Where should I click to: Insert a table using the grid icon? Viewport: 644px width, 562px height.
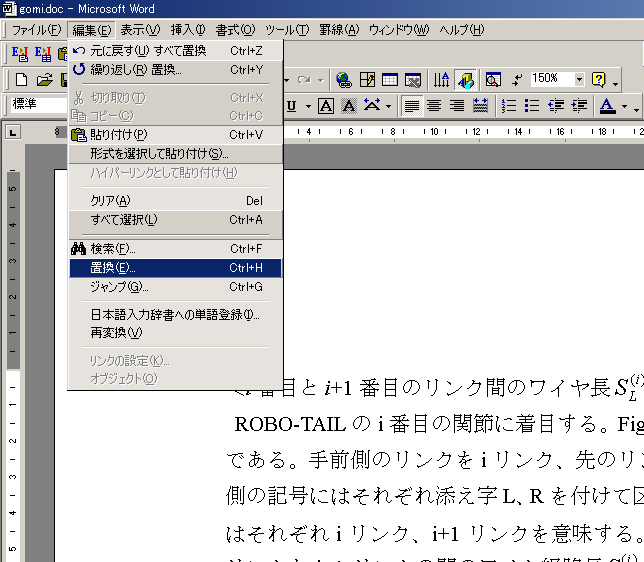pyautogui.click(x=390, y=80)
